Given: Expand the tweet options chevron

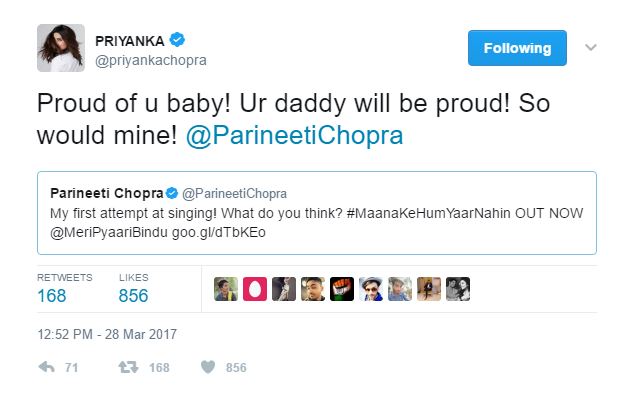Looking at the screenshot, I should (x=590, y=48).
